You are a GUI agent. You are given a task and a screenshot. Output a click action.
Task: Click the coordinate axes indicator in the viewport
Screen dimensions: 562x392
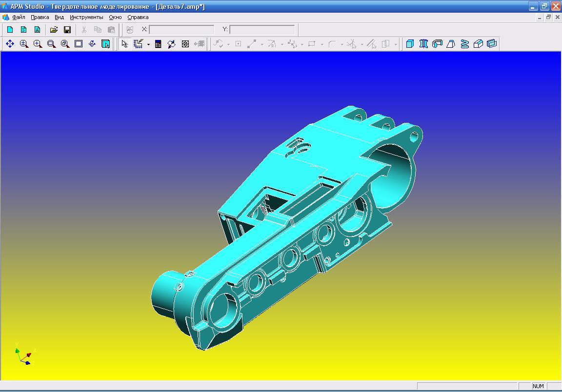point(24,354)
